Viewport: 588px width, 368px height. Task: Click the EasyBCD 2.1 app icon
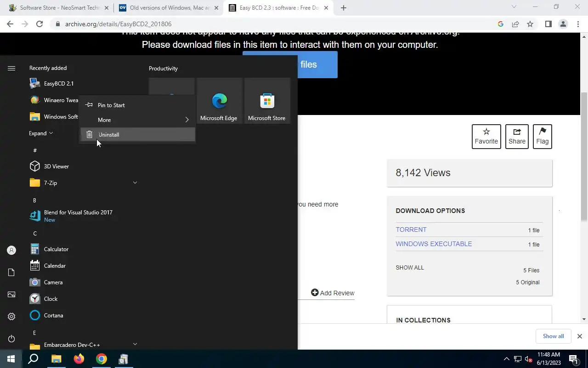(x=34, y=83)
